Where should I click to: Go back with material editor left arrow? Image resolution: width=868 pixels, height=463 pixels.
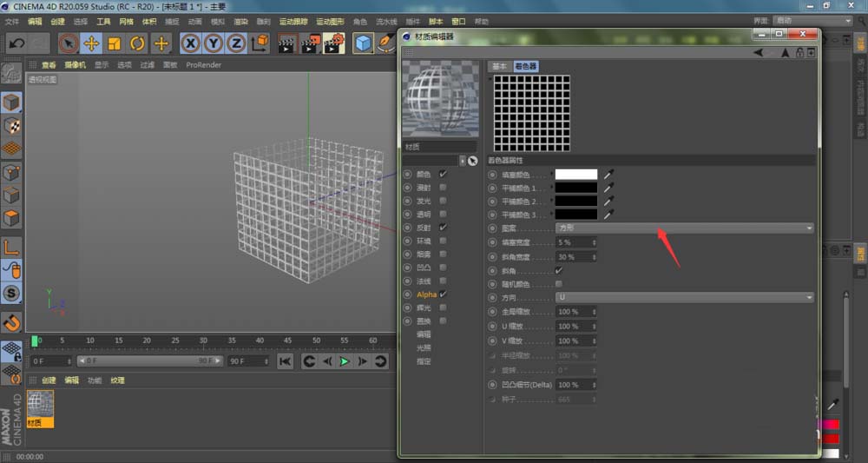(758, 53)
